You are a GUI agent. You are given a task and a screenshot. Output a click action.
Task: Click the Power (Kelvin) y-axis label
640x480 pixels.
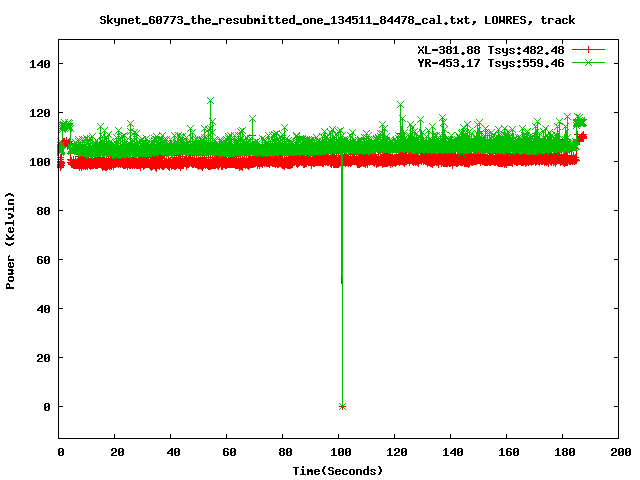click(10, 241)
